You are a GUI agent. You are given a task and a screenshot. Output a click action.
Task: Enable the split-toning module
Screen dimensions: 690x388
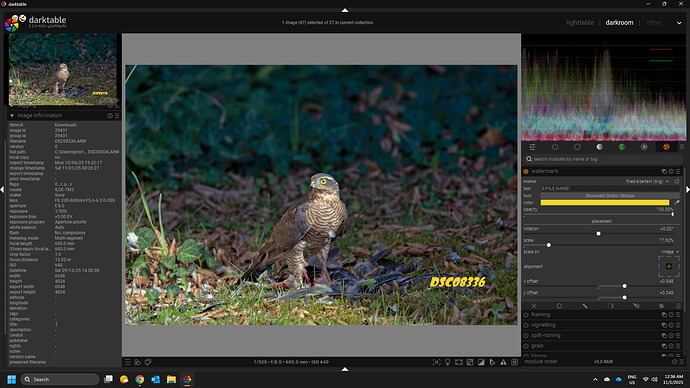526,335
